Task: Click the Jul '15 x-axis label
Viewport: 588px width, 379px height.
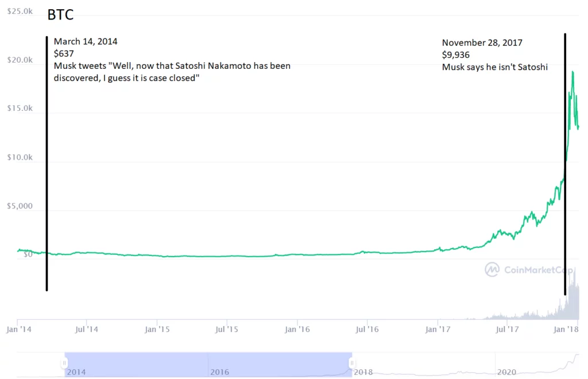Action: [x=227, y=330]
